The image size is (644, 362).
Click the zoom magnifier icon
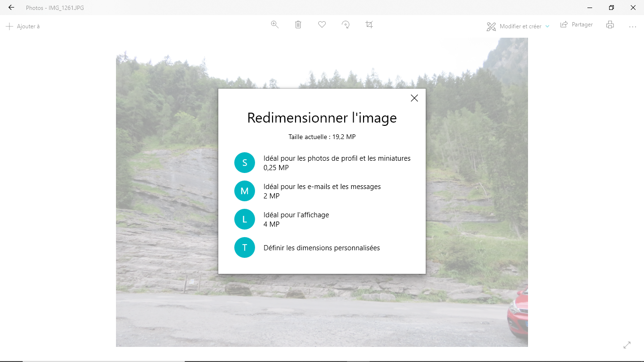click(x=274, y=25)
